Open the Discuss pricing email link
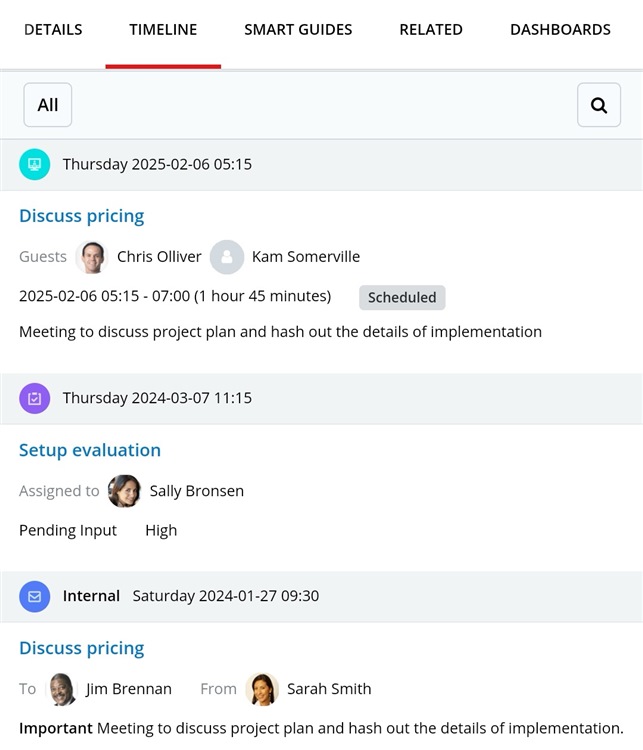The width and height of the screenshot is (643, 750). 82,648
